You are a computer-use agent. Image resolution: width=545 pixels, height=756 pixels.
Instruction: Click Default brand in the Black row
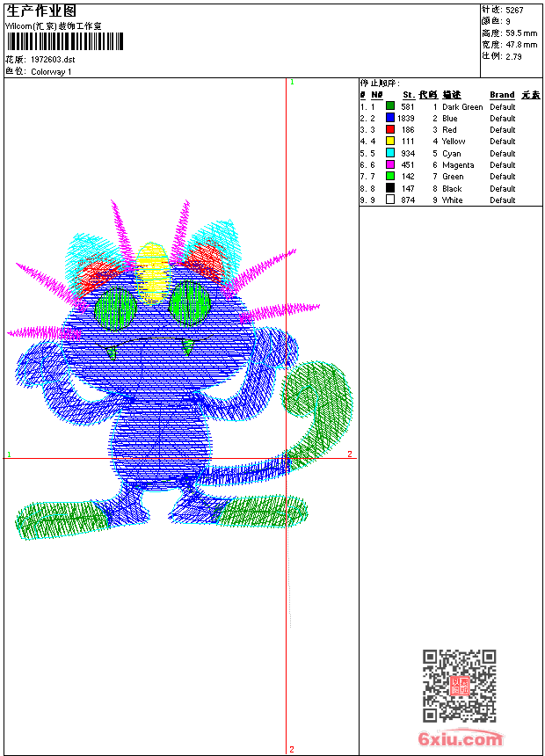pyautogui.click(x=503, y=188)
